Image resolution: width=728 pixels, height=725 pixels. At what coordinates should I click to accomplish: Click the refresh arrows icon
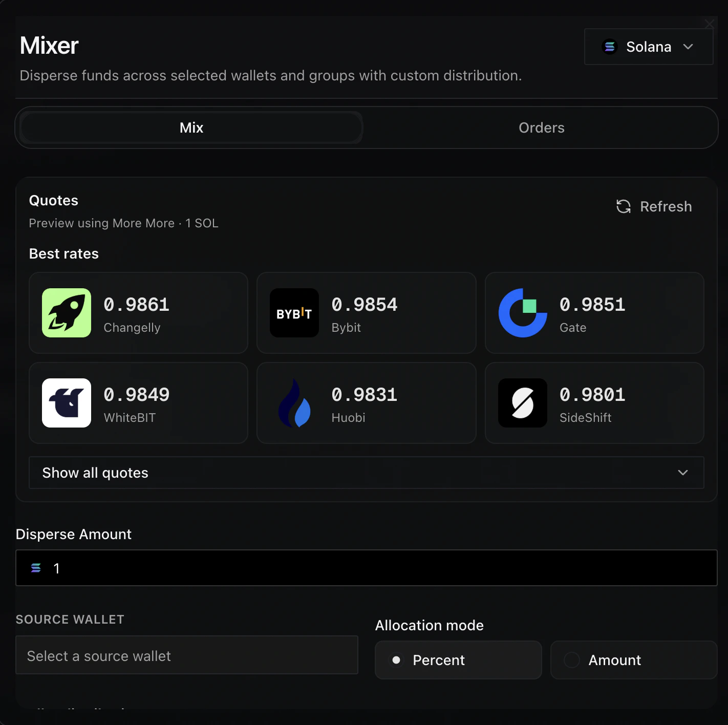click(624, 206)
